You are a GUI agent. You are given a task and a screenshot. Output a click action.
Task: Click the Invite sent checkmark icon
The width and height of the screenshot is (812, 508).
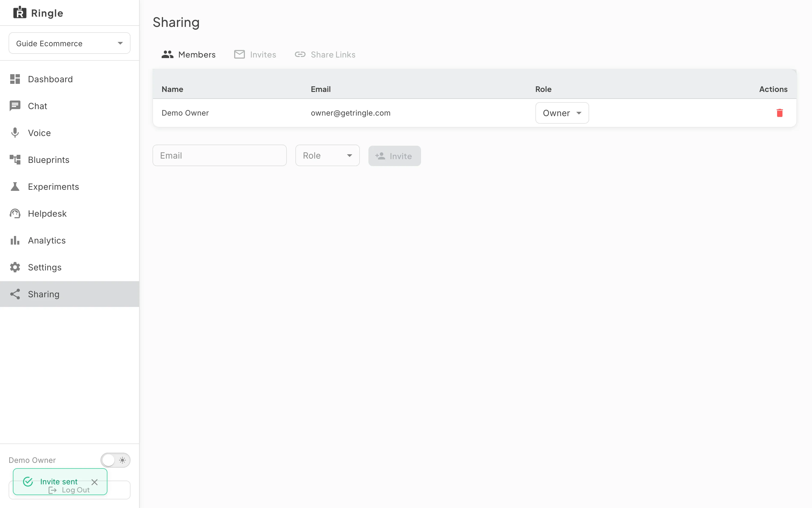pos(28,481)
